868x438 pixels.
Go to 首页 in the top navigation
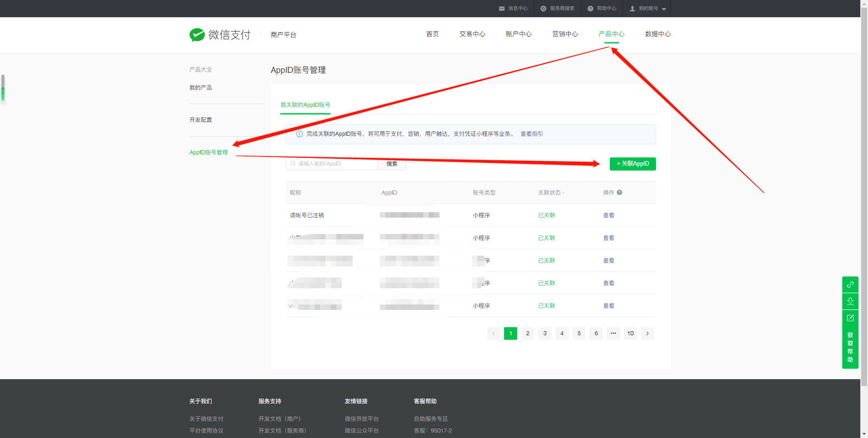point(432,34)
